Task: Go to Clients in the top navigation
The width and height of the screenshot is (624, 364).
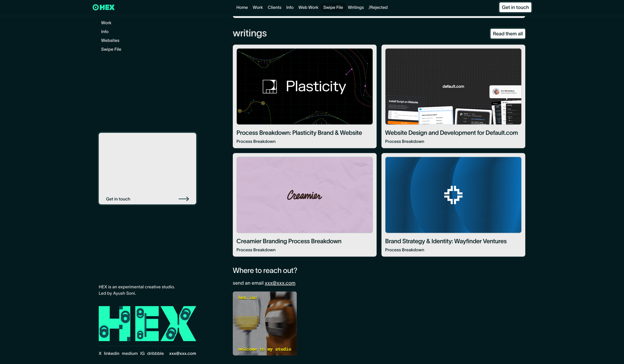Action: coord(274,7)
